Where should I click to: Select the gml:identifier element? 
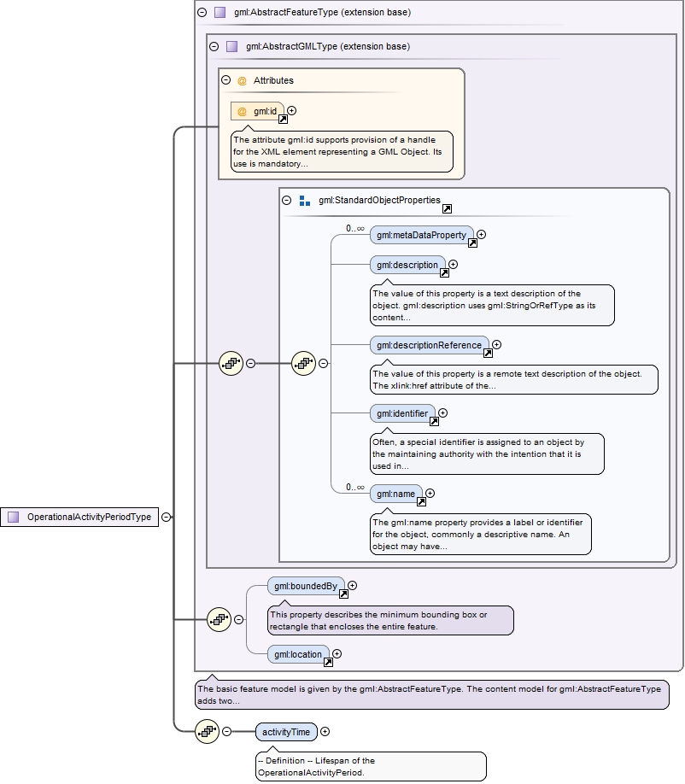click(x=402, y=413)
